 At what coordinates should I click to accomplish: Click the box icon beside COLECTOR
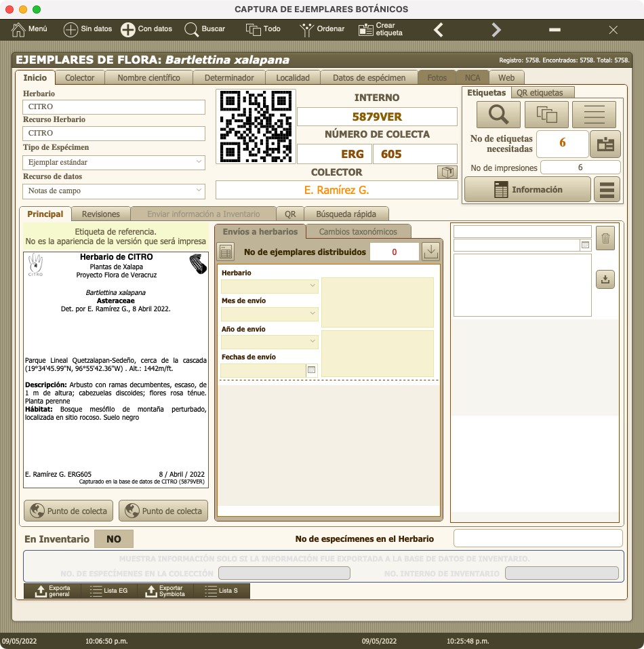447,172
